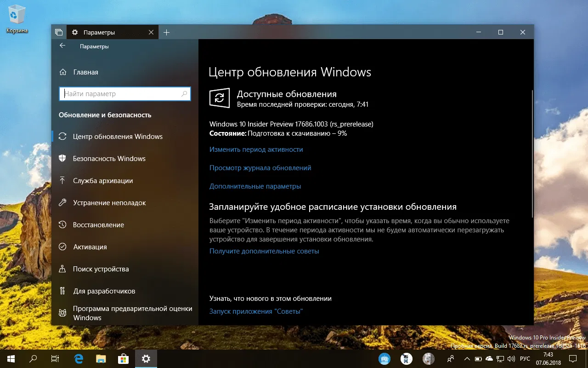Open Просмотр журнала обновлений
The width and height of the screenshot is (588, 368).
[260, 168]
